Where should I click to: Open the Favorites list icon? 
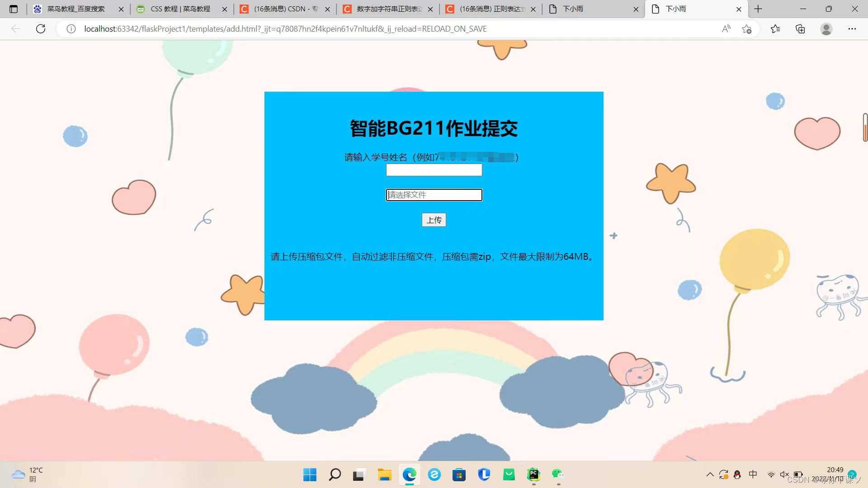pos(775,29)
